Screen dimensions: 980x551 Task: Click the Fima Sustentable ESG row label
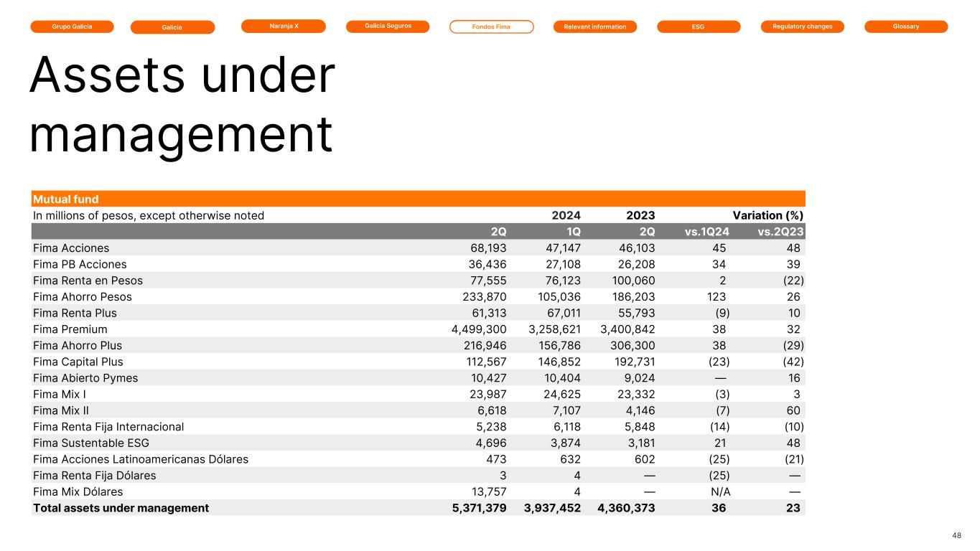pos(91,443)
